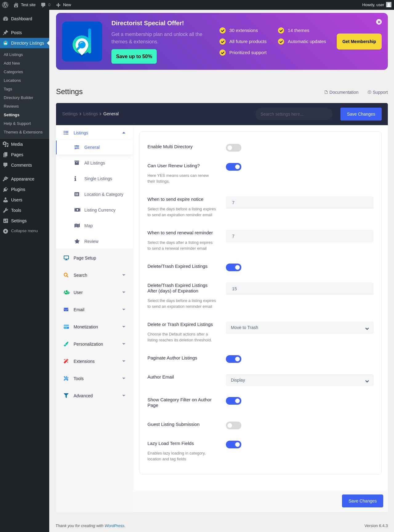394x532 pixels.
Task: Open Themes & Extensions submenu item
Action: (23, 132)
